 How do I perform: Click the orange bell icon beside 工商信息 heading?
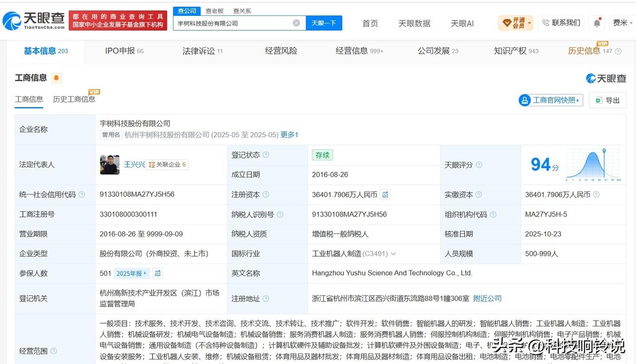pos(56,78)
